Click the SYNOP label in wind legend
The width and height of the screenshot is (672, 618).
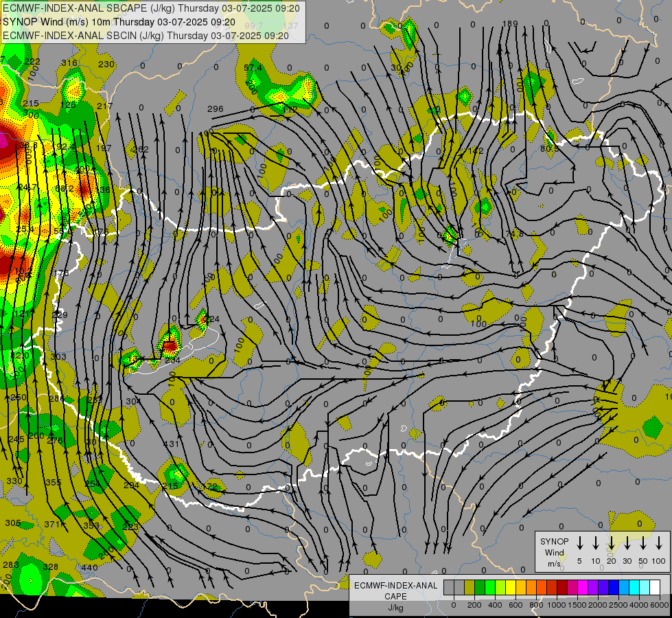point(554,541)
